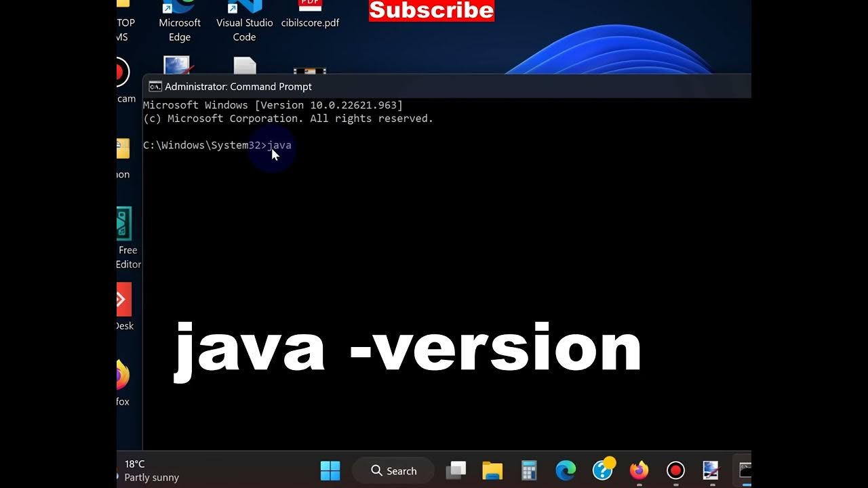Open the Get Help taskbar icon
Image resolution: width=868 pixels, height=488 pixels.
pos(603,469)
